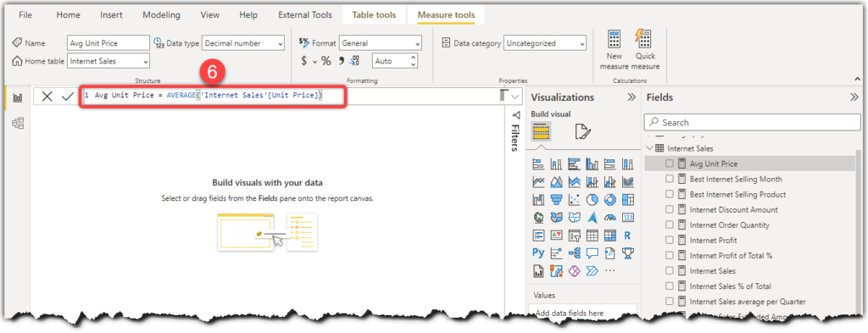Collapse the Visualizations pane
The width and height of the screenshot is (868, 333).
[x=631, y=97]
